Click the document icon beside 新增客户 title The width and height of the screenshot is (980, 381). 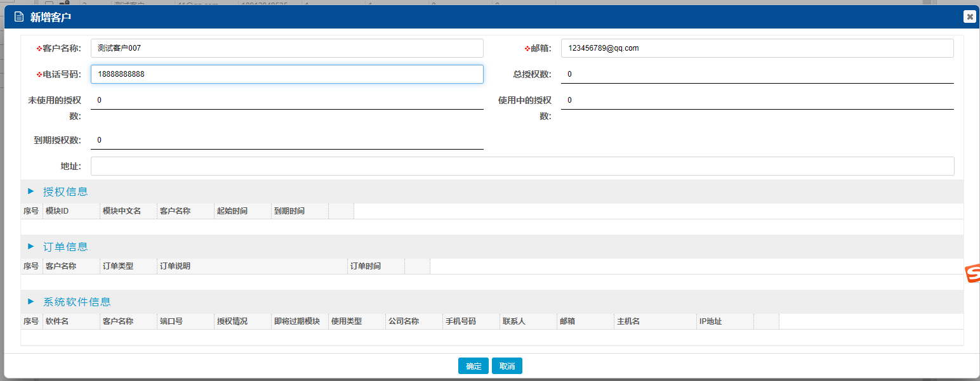[x=19, y=17]
